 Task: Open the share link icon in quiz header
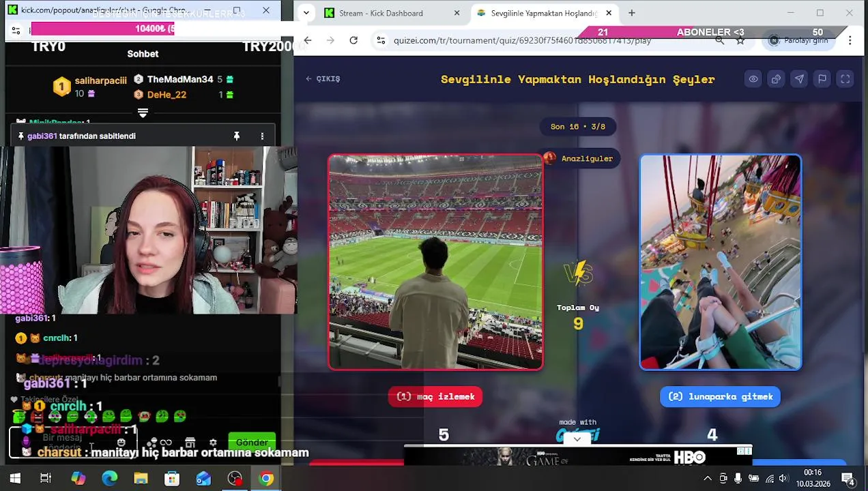point(777,79)
